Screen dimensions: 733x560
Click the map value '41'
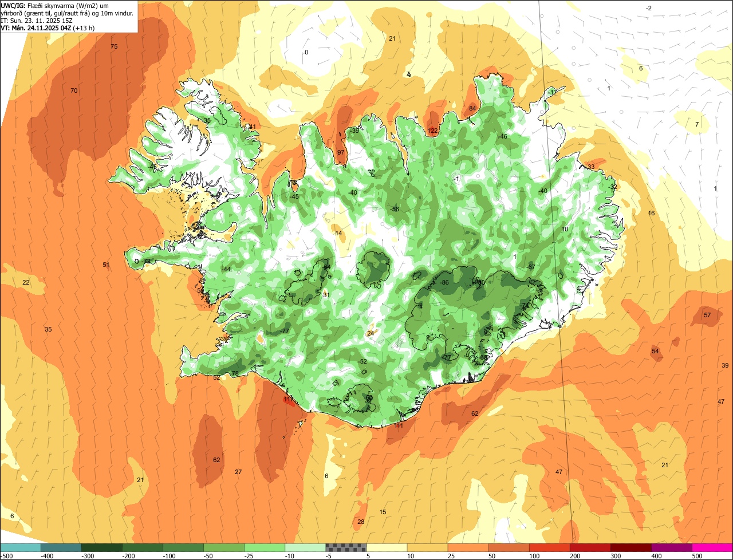click(x=253, y=127)
